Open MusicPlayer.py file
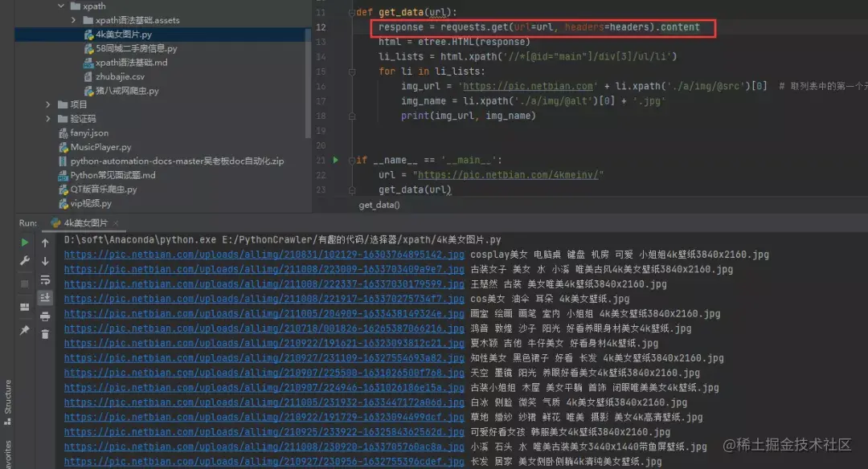Viewport: 868px width, 469px height. (x=100, y=147)
